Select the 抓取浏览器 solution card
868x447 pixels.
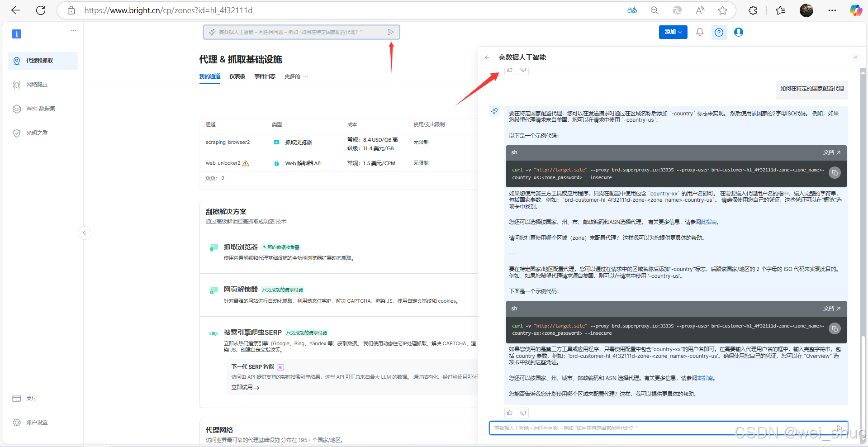(338, 252)
